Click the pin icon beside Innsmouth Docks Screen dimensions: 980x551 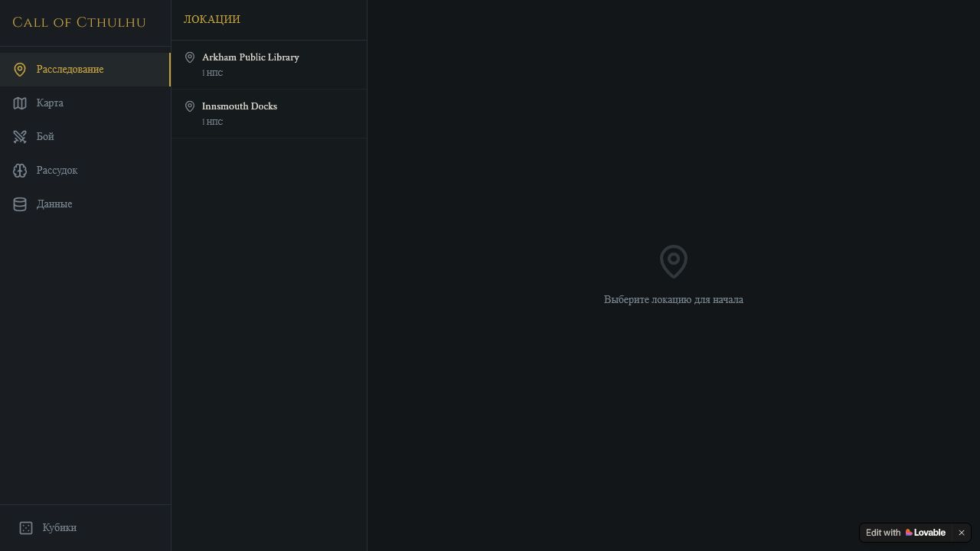point(190,106)
